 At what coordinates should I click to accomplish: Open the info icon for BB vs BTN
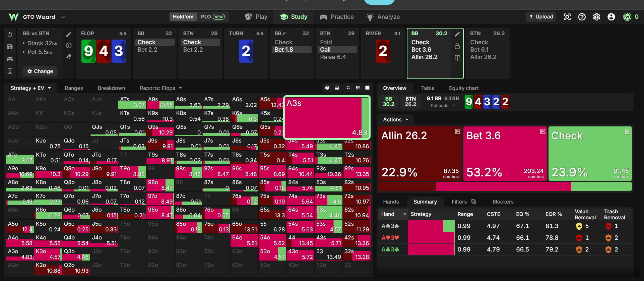click(69, 45)
